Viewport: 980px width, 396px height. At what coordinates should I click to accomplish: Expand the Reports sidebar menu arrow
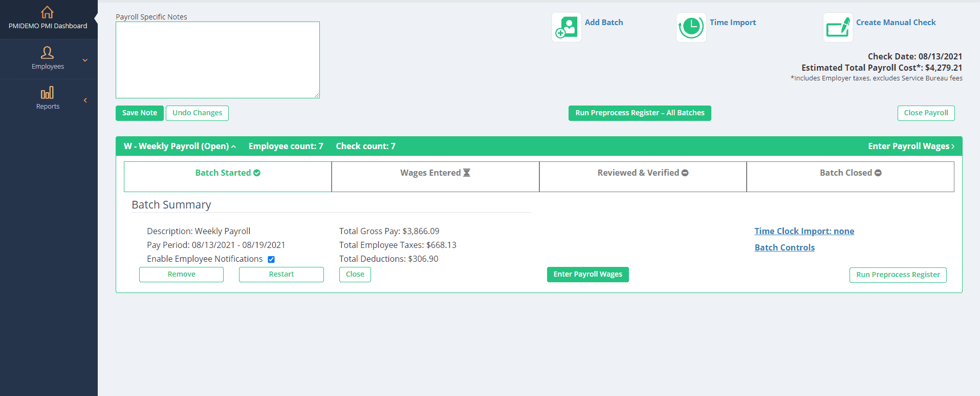pyautogui.click(x=85, y=100)
